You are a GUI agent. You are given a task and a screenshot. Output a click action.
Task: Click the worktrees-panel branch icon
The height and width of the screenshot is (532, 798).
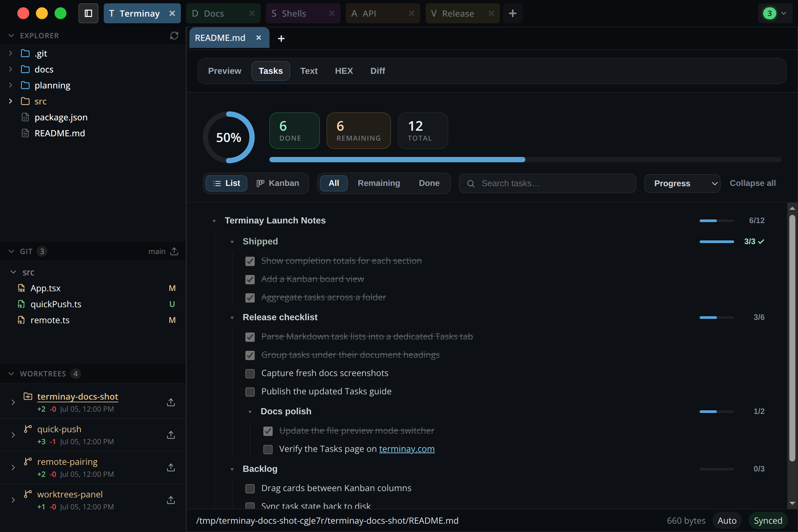[28, 494]
